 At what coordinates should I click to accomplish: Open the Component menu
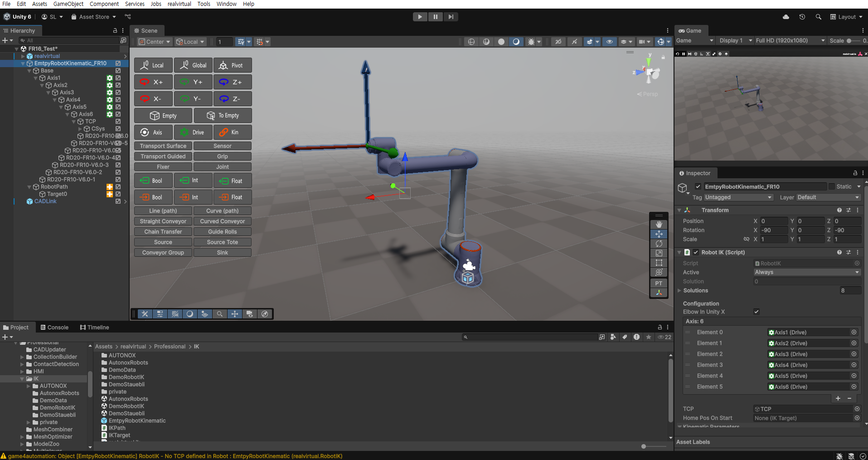[x=104, y=4]
